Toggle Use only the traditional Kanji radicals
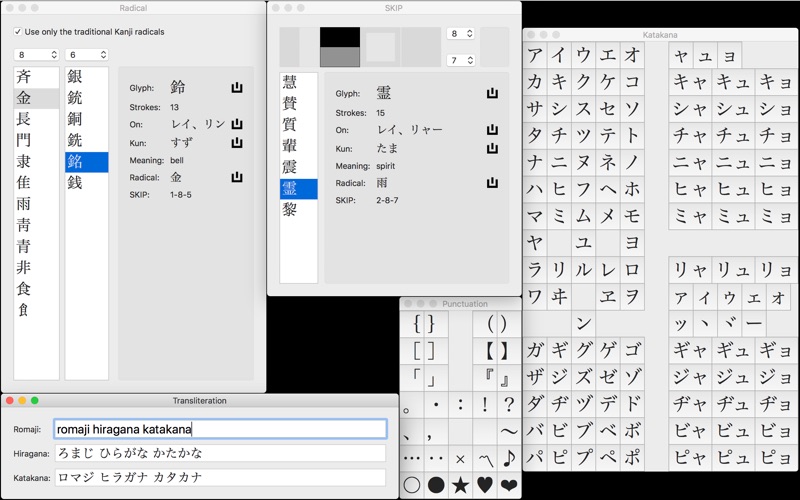Viewport: 800px width, 500px height. tap(18, 32)
